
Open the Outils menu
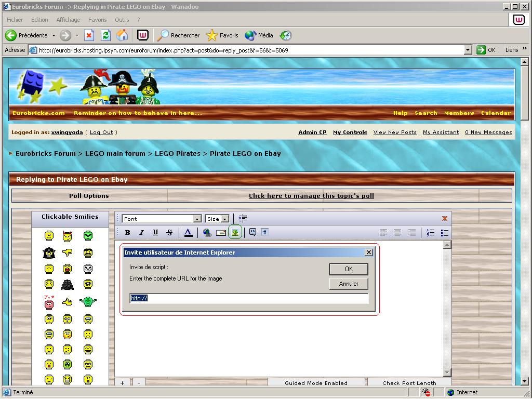pos(122,20)
